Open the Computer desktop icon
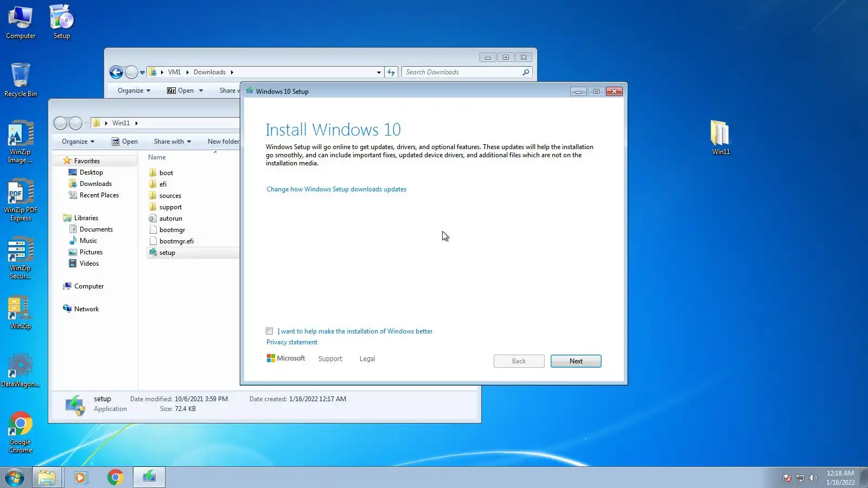 coord(21,22)
